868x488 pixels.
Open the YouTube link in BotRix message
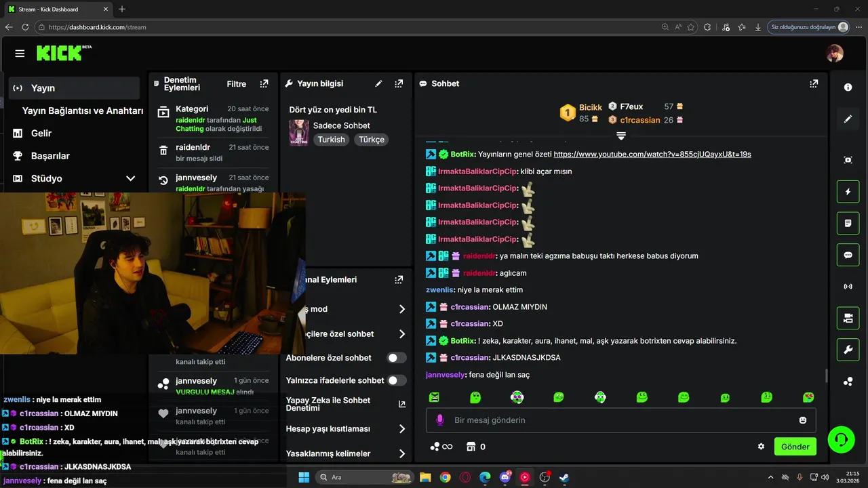pos(652,155)
